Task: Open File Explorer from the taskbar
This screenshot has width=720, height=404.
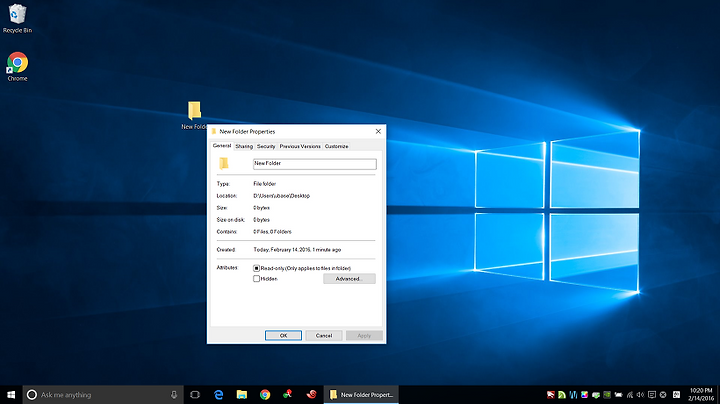Action: tap(242, 395)
